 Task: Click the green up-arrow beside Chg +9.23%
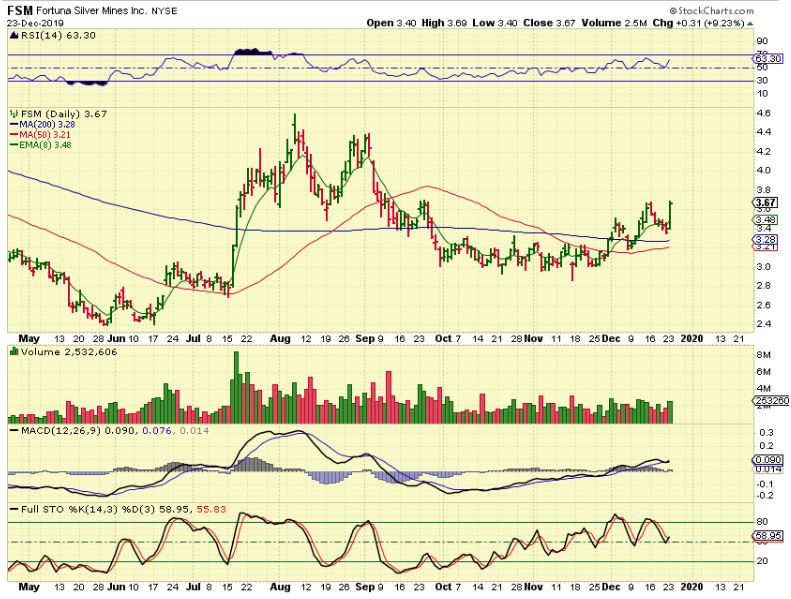pyautogui.click(x=750, y=23)
